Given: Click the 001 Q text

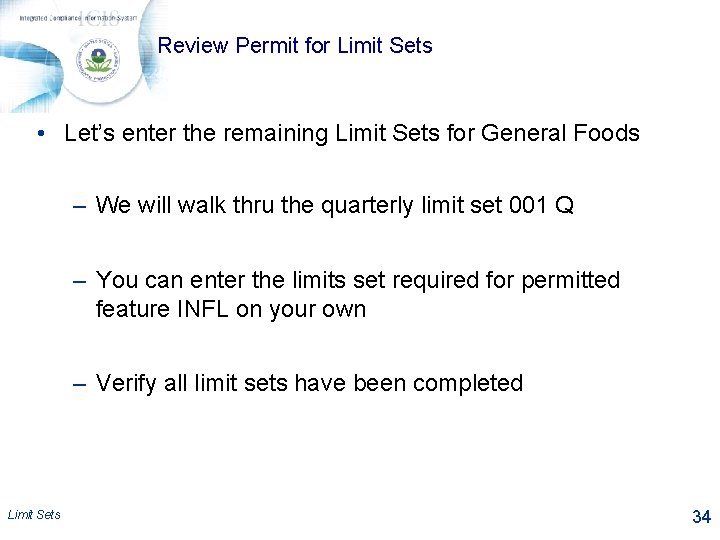Looking at the screenshot, I should point(541,205).
